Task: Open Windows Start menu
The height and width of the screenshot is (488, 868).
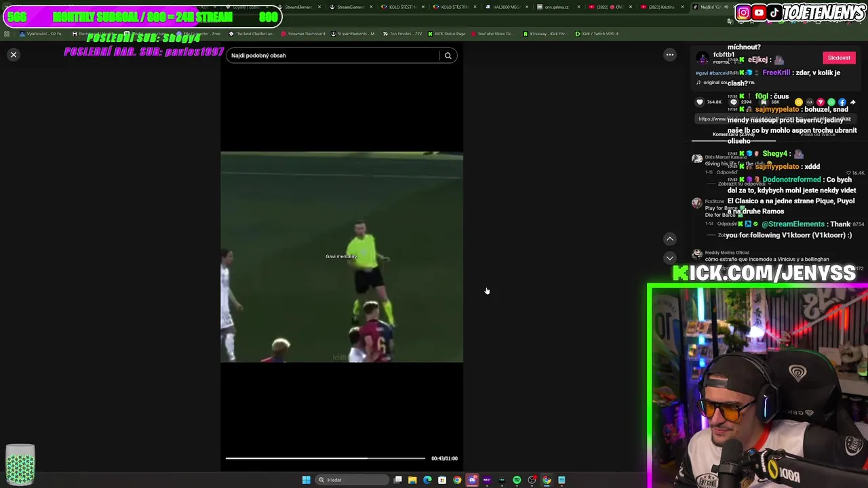Action: click(x=307, y=480)
